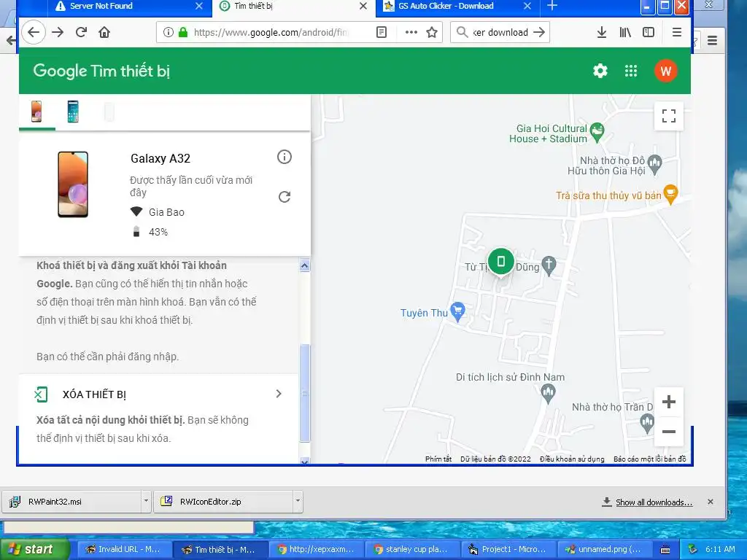Go forward with the Firefox forward arrow
Viewport: 747px width, 560px height.
point(58,32)
